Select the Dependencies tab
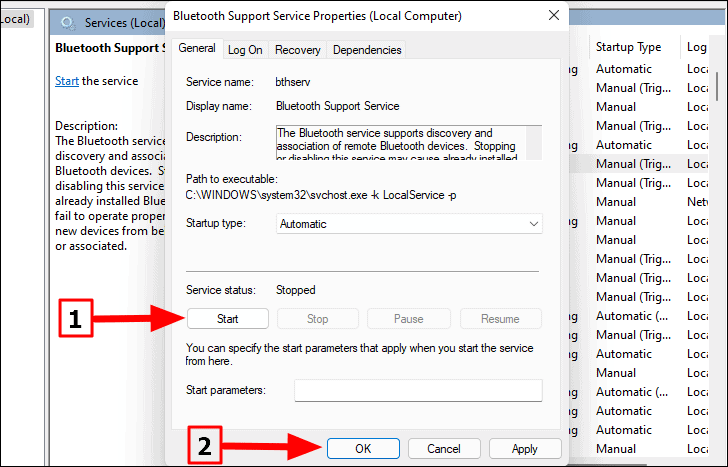The width and height of the screenshot is (728, 467). click(367, 50)
